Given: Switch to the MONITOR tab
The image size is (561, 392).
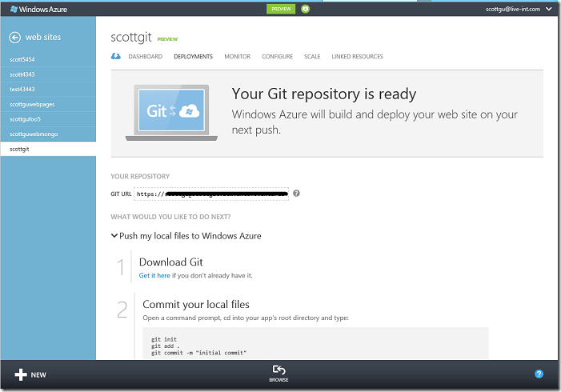Looking at the screenshot, I should pos(237,57).
